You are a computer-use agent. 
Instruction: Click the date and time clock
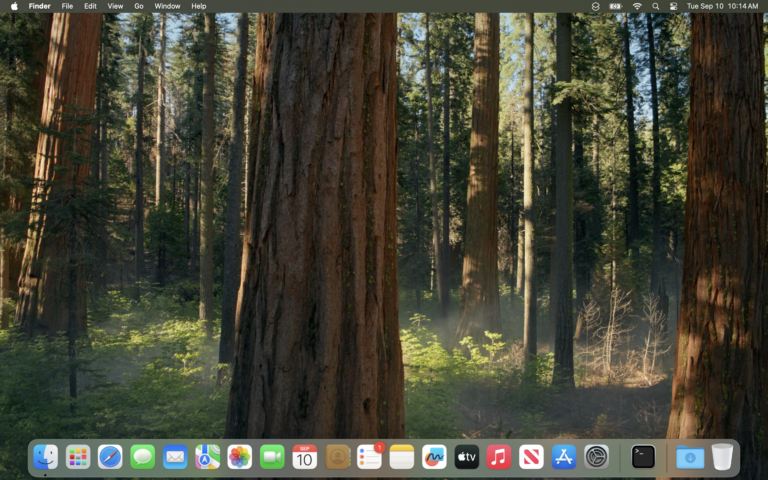[722, 6]
